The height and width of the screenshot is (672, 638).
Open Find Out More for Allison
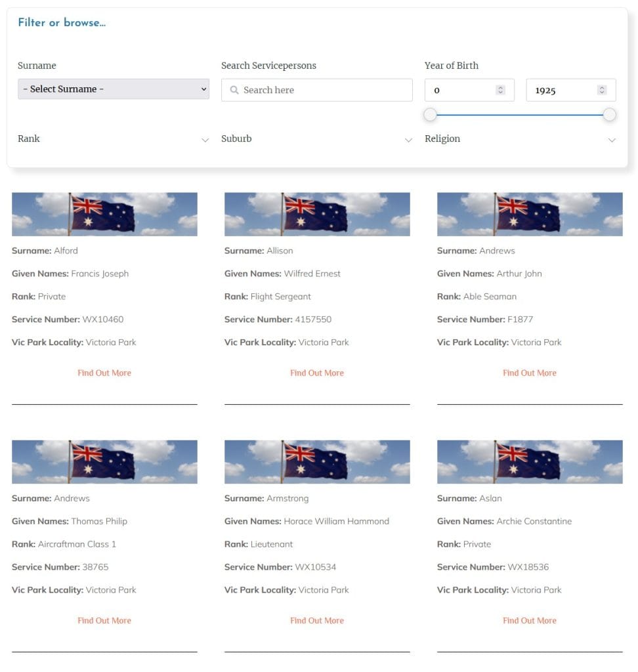click(x=317, y=373)
